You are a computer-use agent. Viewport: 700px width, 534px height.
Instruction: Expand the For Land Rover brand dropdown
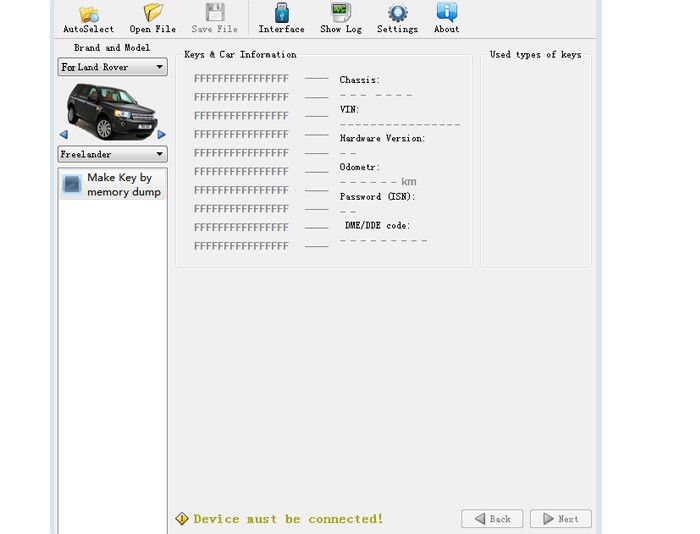tap(112, 67)
